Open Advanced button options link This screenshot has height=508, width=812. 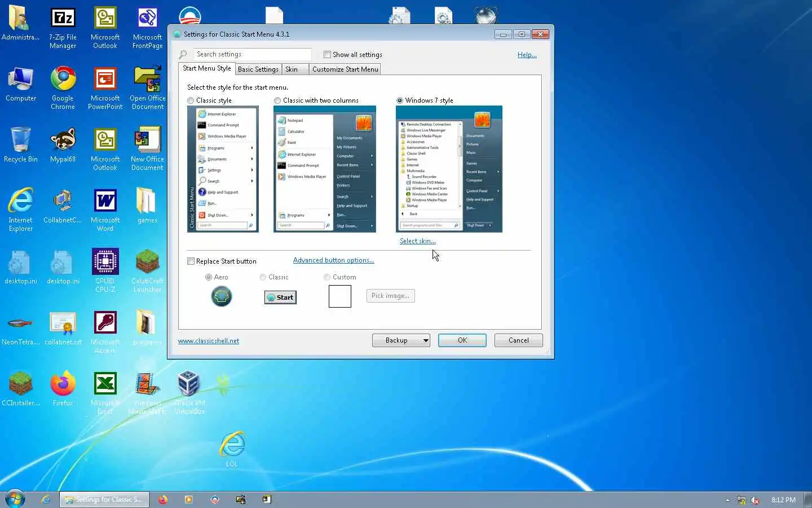(x=333, y=260)
